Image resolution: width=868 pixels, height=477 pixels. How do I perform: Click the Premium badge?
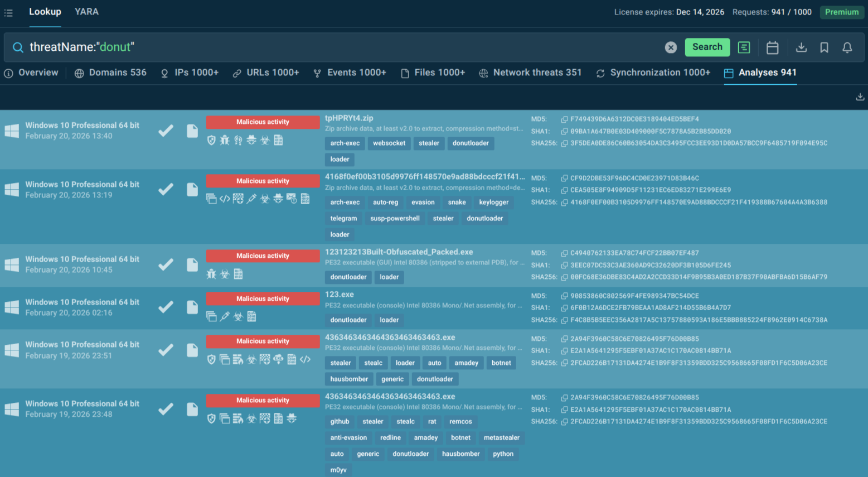pyautogui.click(x=841, y=12)
